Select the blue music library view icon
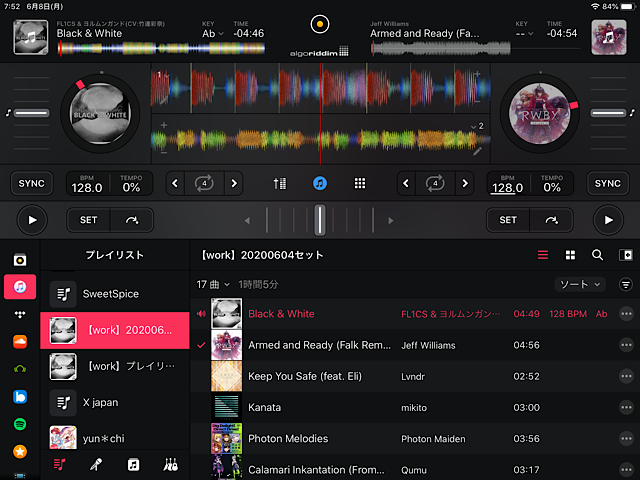 [320, 183]
